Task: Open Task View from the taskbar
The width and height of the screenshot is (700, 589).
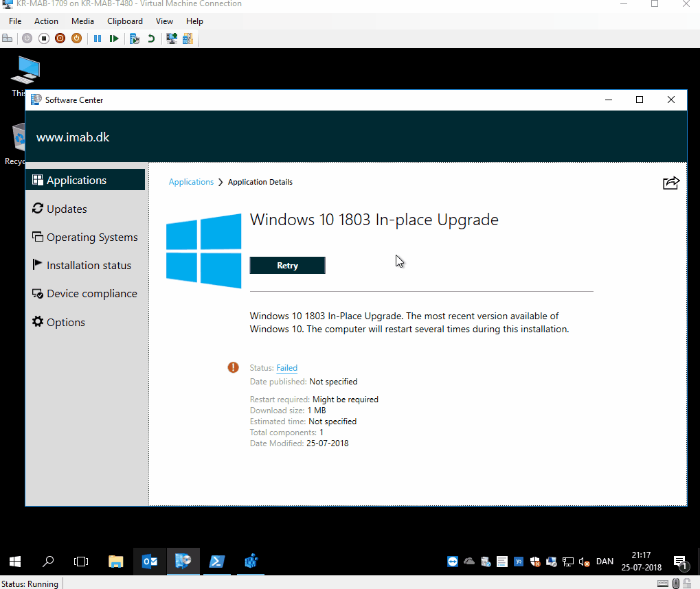Action: pos(81,562)
